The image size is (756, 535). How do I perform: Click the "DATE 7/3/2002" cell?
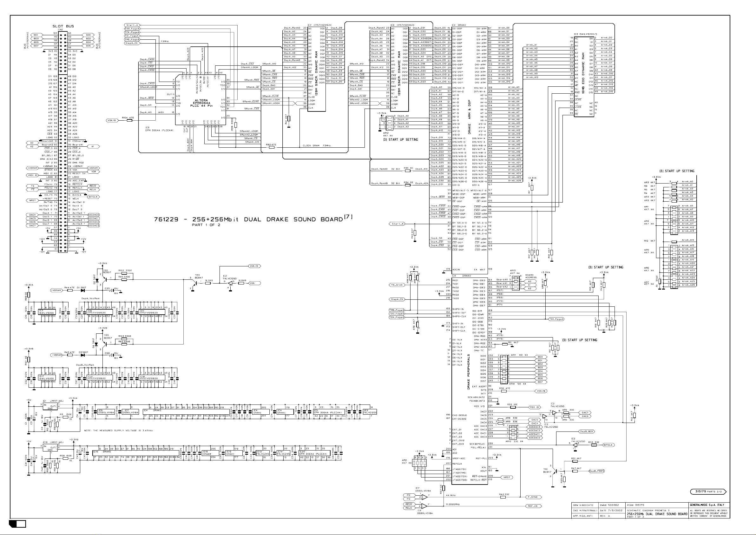click(x=612, y=511)
